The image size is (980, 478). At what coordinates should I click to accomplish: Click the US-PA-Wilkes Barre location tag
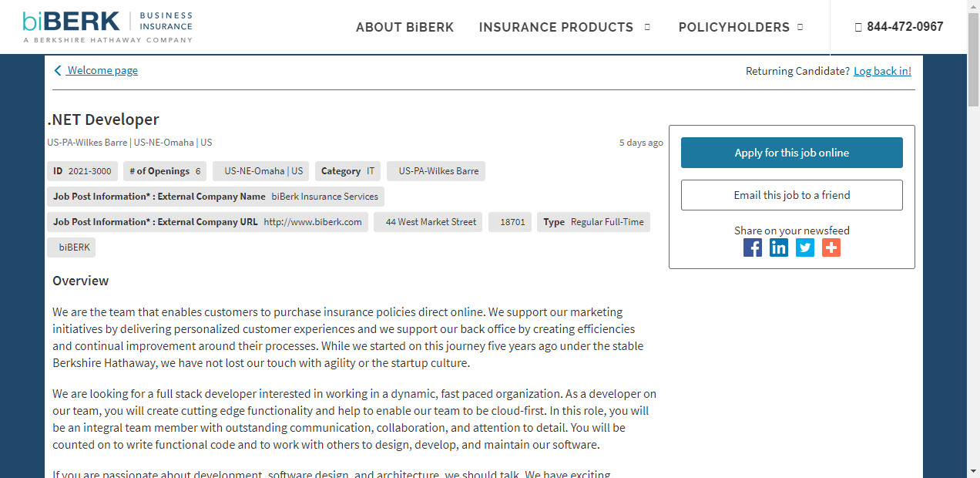coord(436,171)
